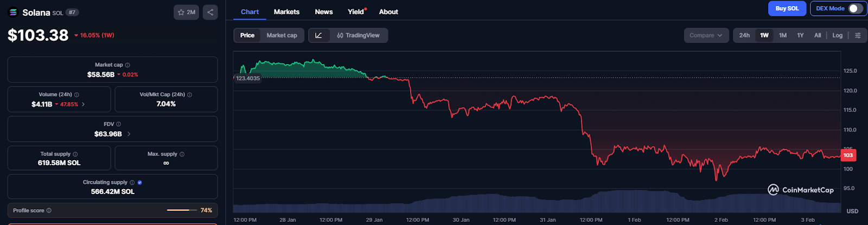This screenshot has height=225, width=868.
Task: Open the Yield tab
Action: 356,12
